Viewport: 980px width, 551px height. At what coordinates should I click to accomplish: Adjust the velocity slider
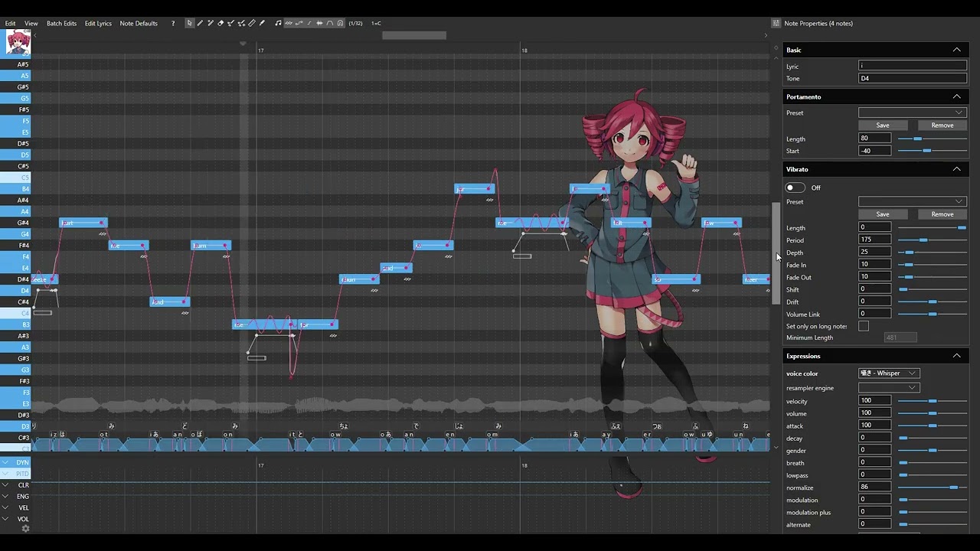tap(932, 401)
